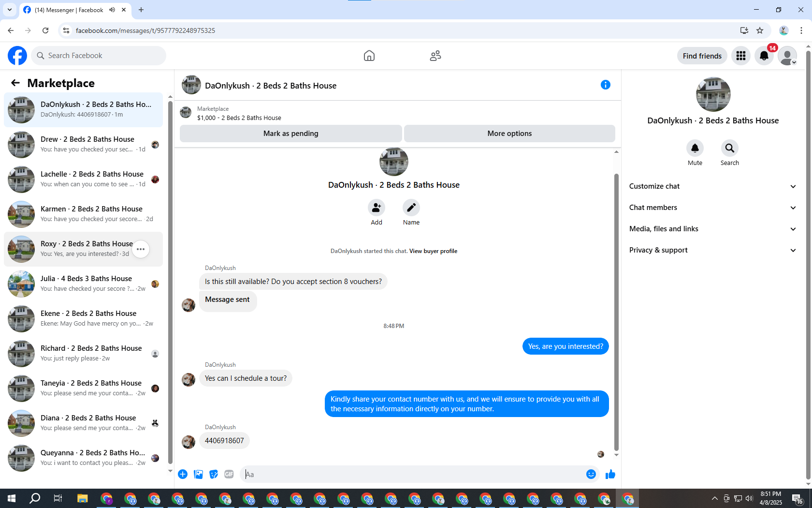Image resolution: width=812 pixels, height=508 pixels.
Task: Open Queyanna conversation in list
Action: click(83, 458)
